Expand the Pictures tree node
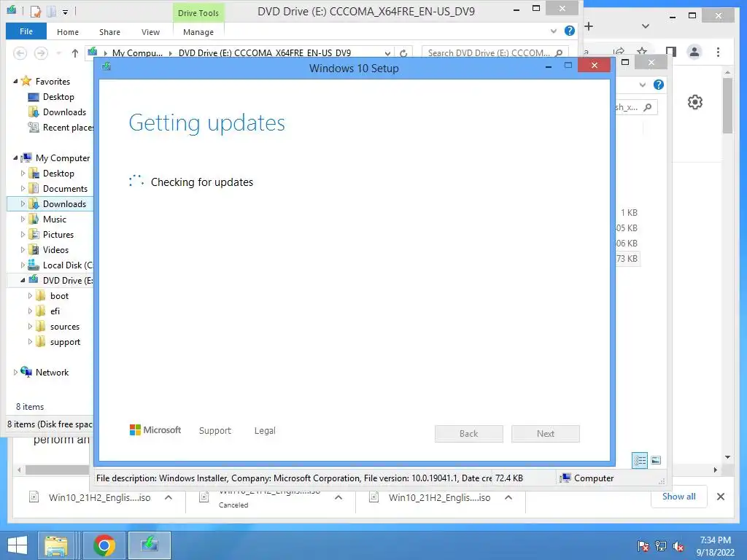 (x=23, y=234)
